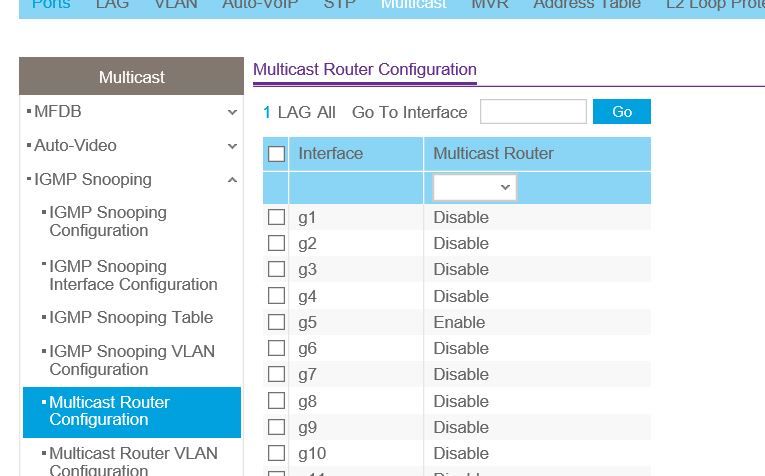
Task: Open the VLAN tab
Action: (x=176, y=4)
